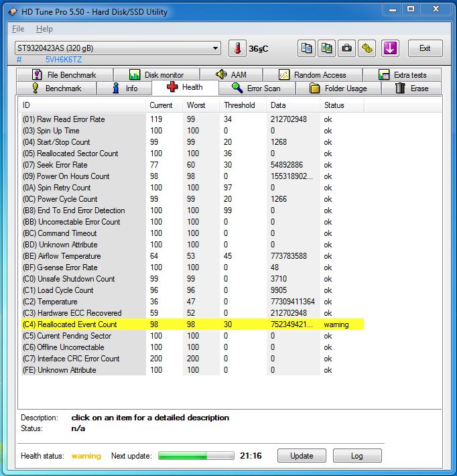The width and height of the screenshot is (457, 476).
Task: Click the serial number 5VH6K6TZ
Action: tap(64, 60)
